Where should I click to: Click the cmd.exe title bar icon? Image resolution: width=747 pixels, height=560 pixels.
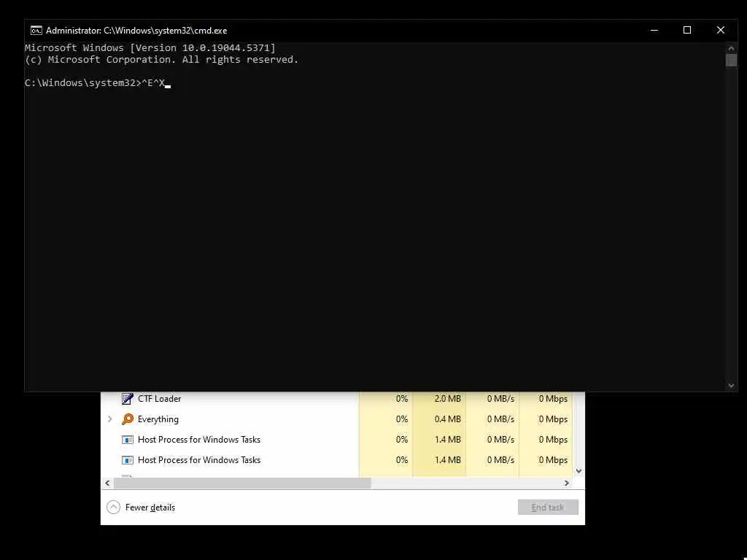(36, 31)
